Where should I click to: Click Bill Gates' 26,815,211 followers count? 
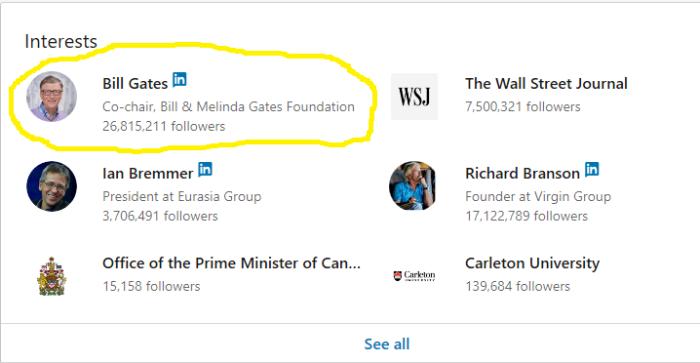163,126
